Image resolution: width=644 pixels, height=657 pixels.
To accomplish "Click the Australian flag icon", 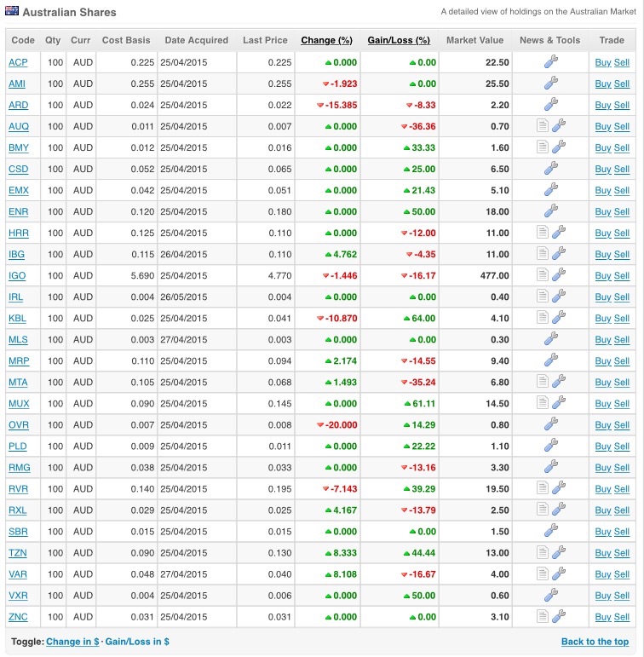I will 12,10.
